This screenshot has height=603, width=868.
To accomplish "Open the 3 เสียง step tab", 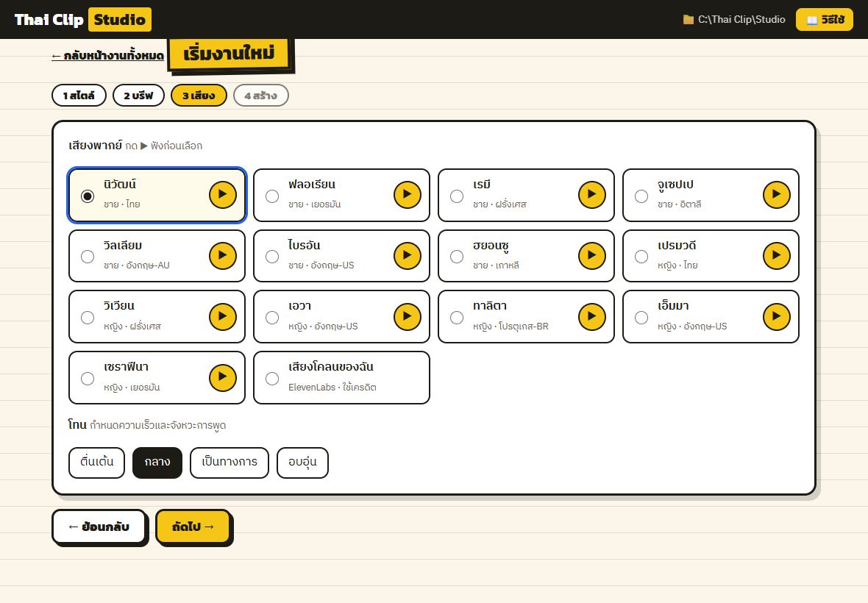I will coord(199,95).
